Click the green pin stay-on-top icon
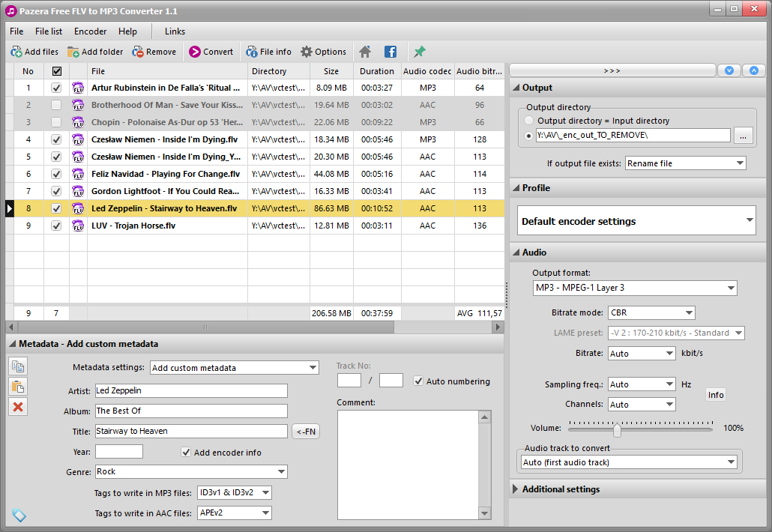 pyautogui.click(x=420, y=52)
